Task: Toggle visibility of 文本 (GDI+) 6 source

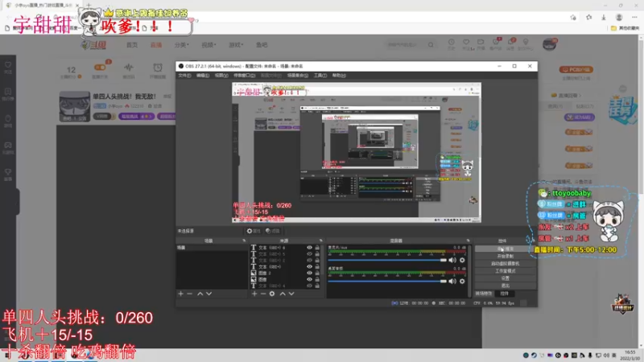Action: pos(309,248)
